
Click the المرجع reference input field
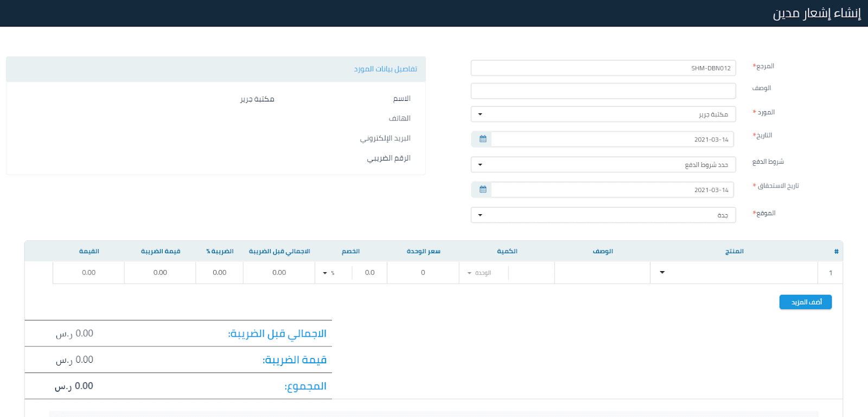tap(603, 68)
